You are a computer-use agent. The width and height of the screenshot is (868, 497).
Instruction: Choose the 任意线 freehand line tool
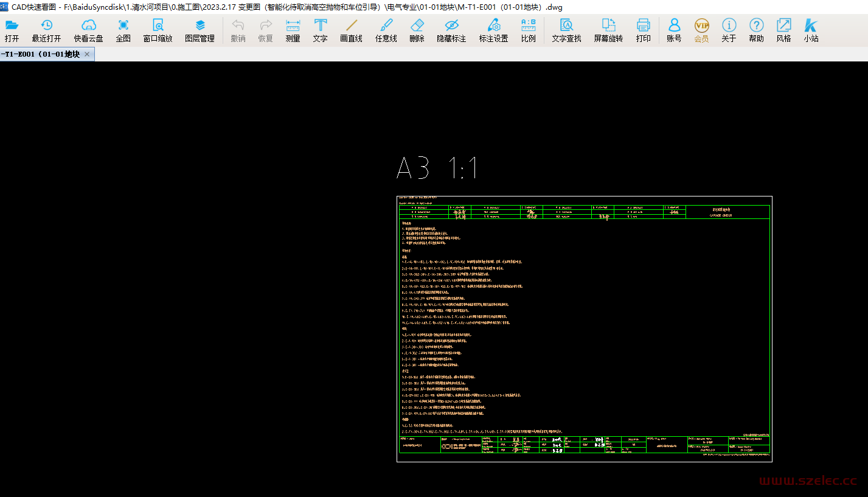pyautogui.click(x=386, y=30)
